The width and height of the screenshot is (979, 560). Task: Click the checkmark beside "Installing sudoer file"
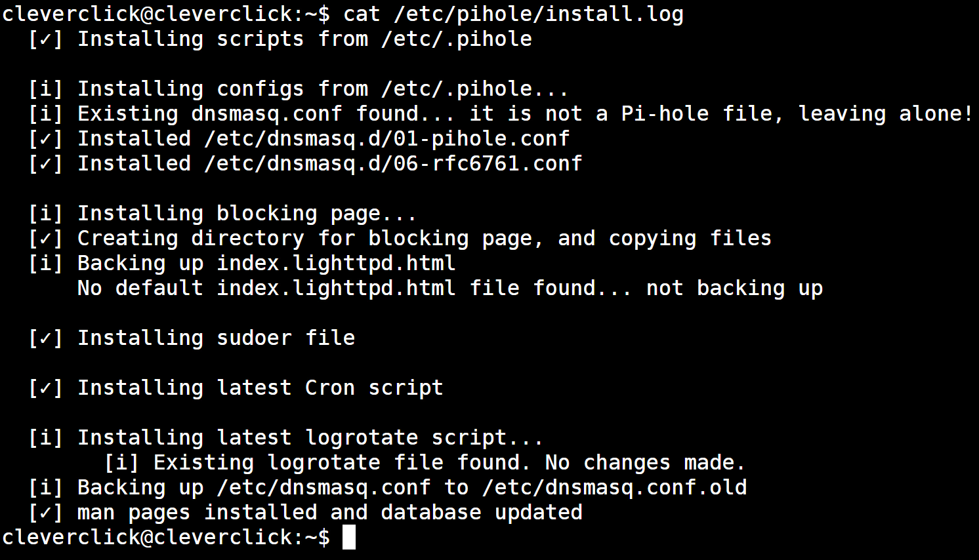coord(45,338)
